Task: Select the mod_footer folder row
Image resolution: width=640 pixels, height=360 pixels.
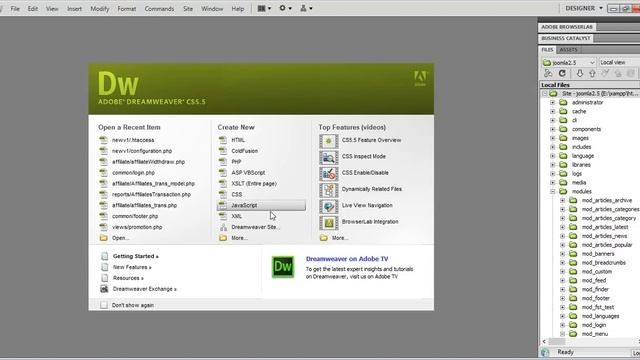Action: point(596,298)
